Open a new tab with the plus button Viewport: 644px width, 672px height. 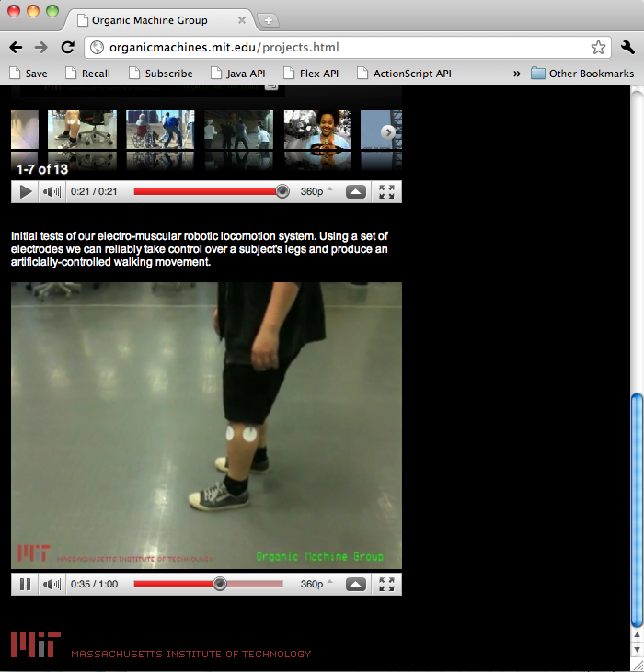268,20
